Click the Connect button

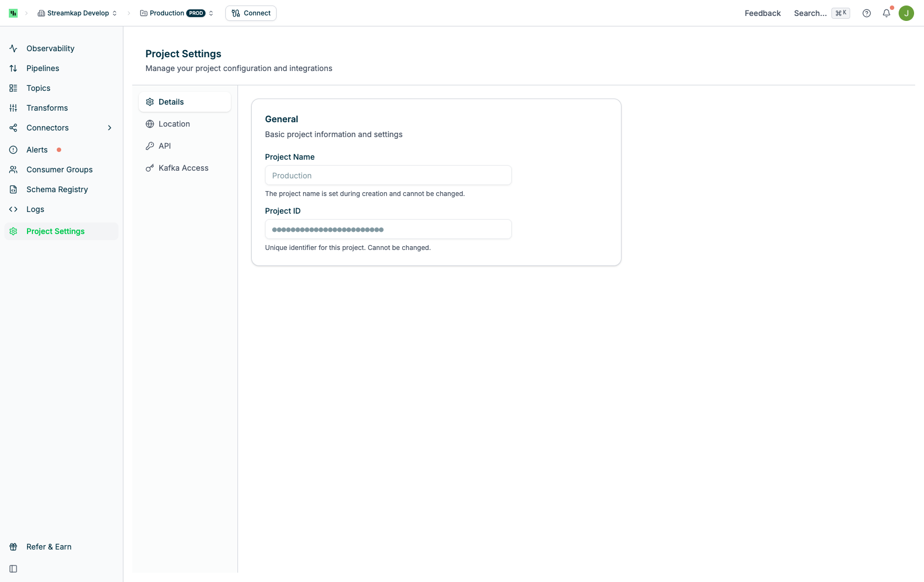coord(251,13)
